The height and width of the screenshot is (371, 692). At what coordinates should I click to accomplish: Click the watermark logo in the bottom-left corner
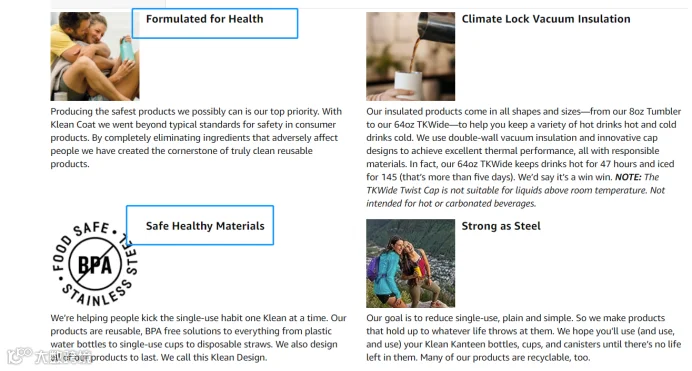(x=49, y=356)
